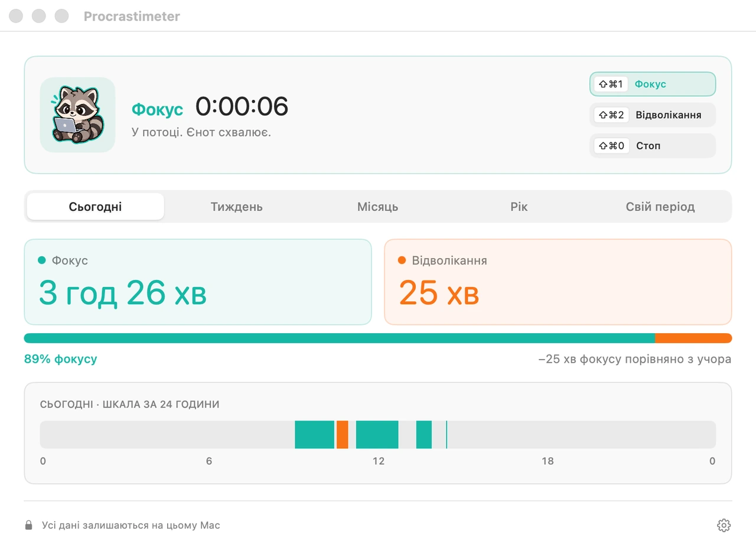Open settings via the gear icon
Screen dimensions: 756x557
pos(724,525)
